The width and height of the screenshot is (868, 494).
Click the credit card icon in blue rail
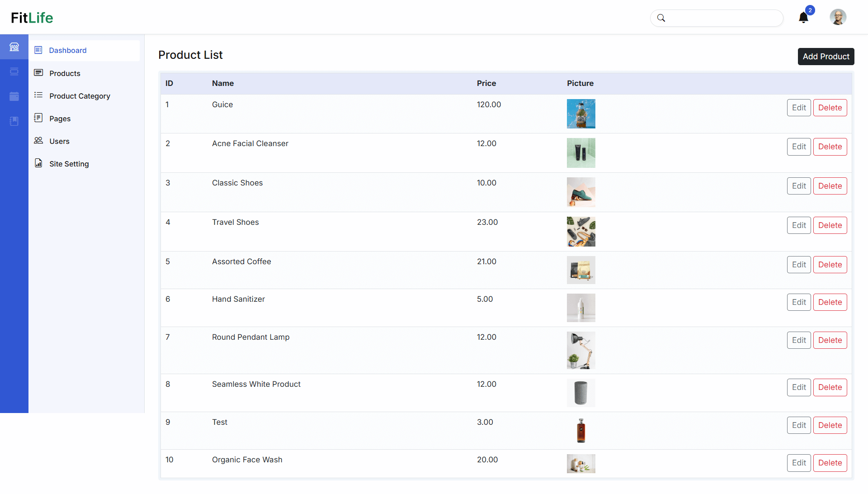14,71
